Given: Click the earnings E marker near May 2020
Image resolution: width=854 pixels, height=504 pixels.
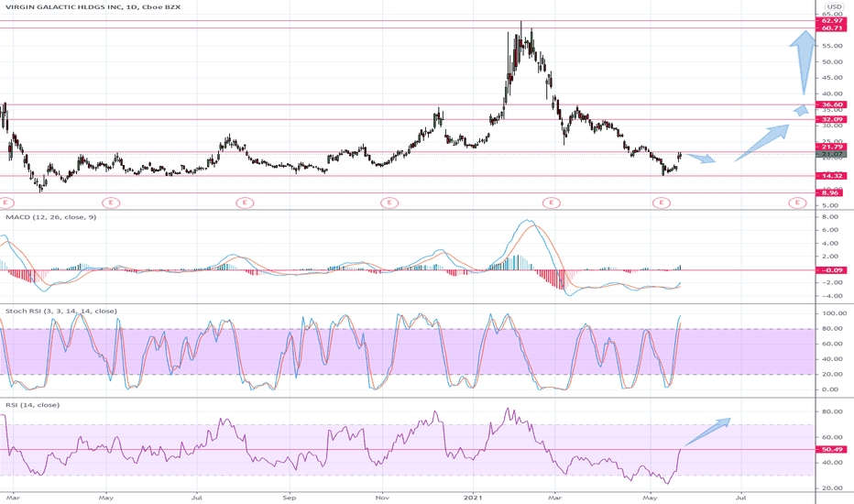Looking at the screenshot, I should tap(111, 203).
